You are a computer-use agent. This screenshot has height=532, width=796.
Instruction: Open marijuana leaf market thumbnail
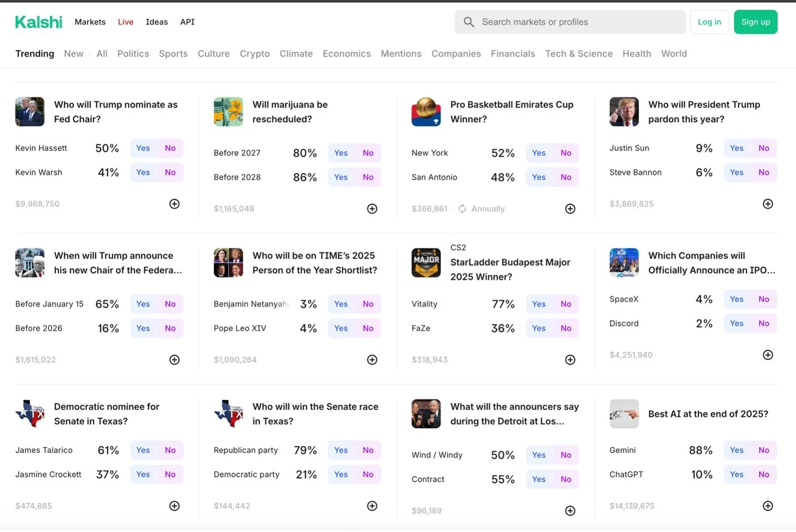[x=228, y=111]
